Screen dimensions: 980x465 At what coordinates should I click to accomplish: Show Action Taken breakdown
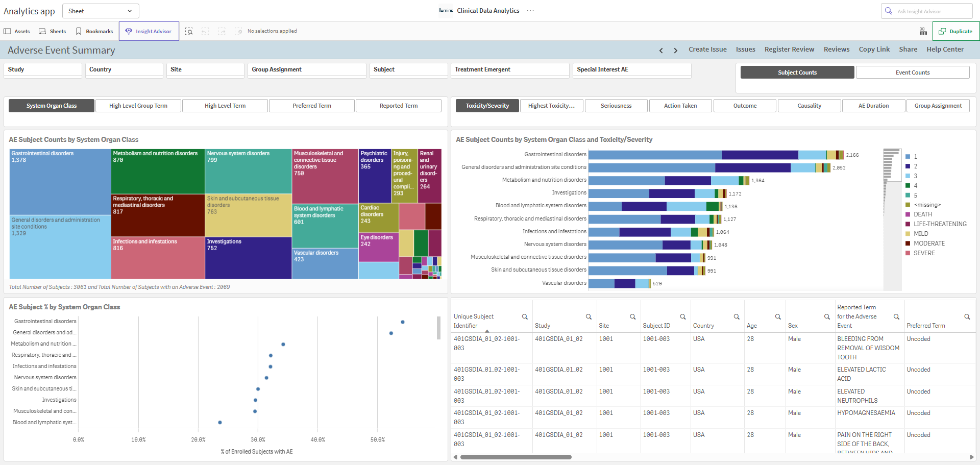coord(680,106)
